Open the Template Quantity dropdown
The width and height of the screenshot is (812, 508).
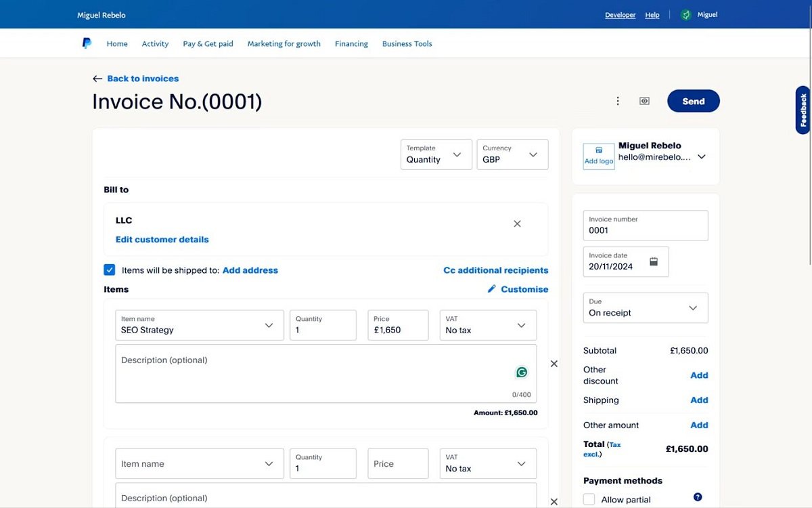click(436, 154)
